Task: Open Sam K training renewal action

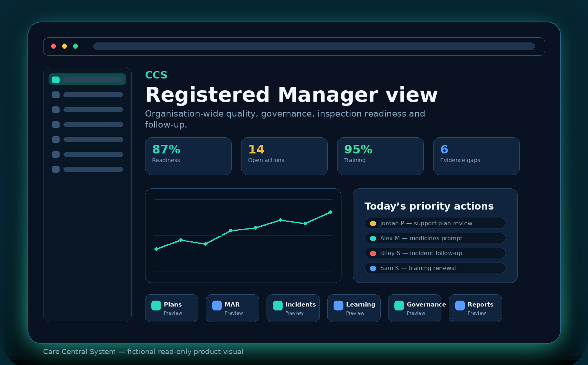Action: (435, 268)
